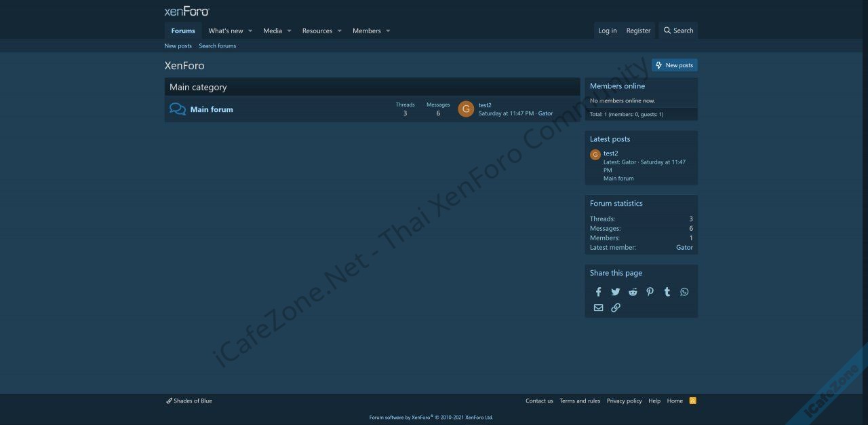Expand the Media menu arrow

point(289,31)
